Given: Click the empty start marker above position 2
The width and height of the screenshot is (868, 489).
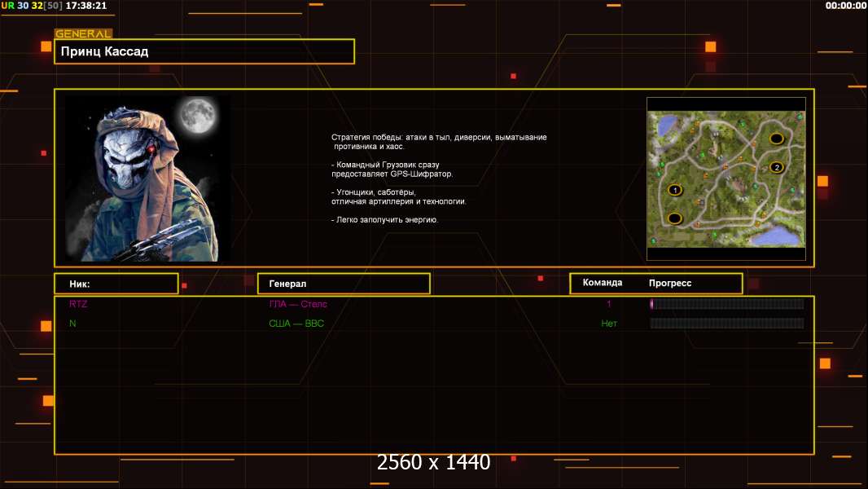Looking at the screenshot, I should click(x=776, y=139).
